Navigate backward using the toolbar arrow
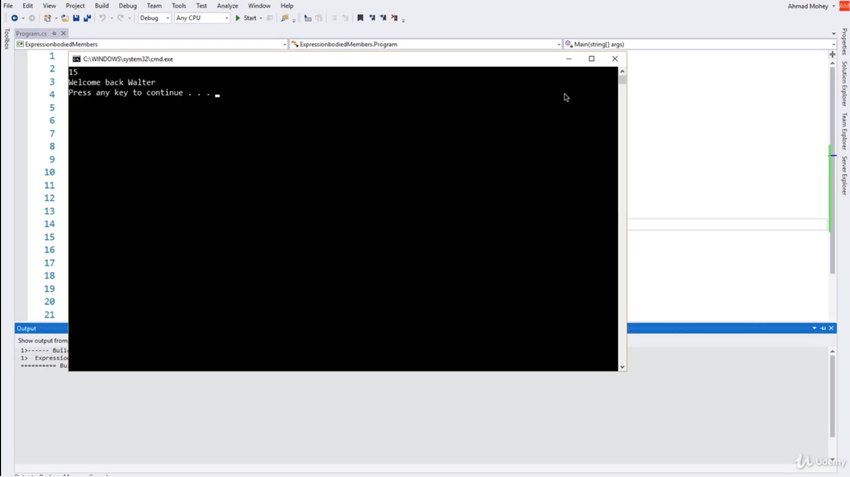 (15, 18)
